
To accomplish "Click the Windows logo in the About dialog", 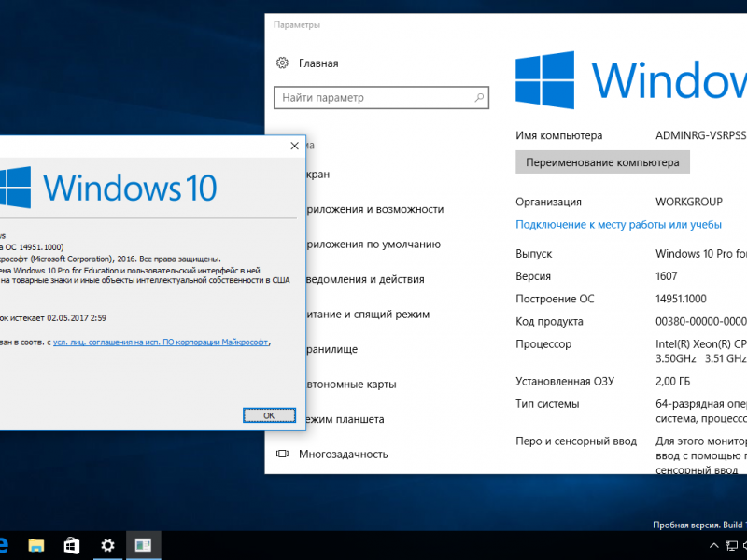I will (x=15, y=188).
